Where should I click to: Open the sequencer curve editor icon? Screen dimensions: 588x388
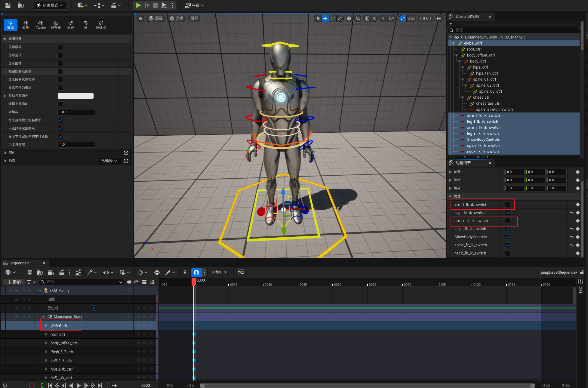point(241,272)
